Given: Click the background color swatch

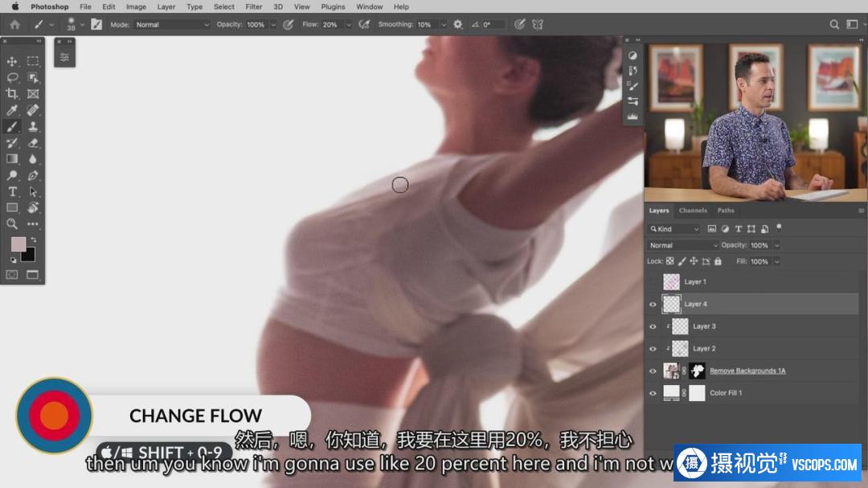Looking at the screenshot, I should pyautogui.click(x=30, y=256).
